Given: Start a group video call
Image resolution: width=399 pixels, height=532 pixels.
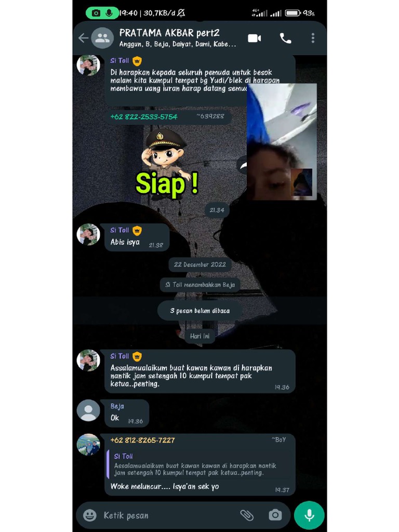Looking at the screenshot, I should (254, 38).
